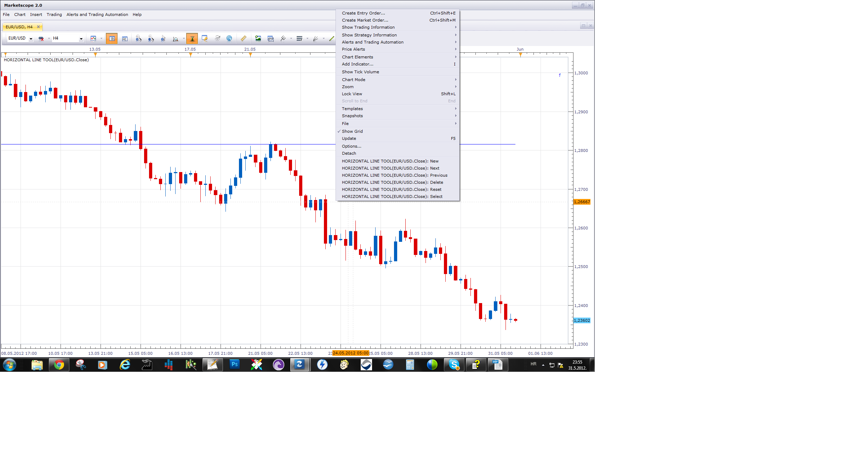Click Options... in context menu

(x=398, y=146)
